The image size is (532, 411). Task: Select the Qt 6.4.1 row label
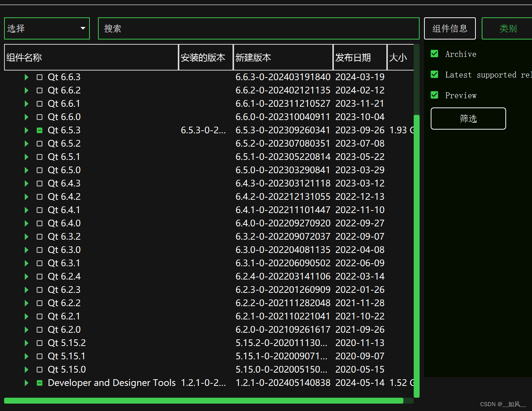[x=64, y=210]
